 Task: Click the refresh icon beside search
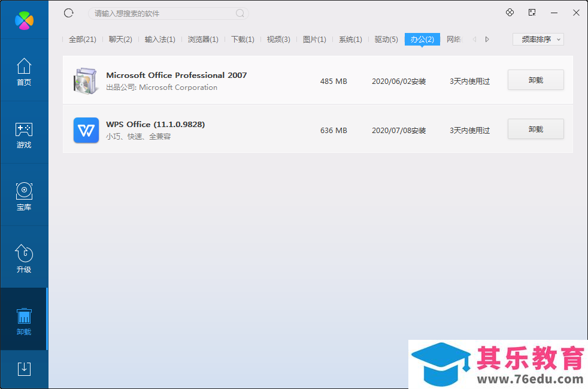point(69,13)
